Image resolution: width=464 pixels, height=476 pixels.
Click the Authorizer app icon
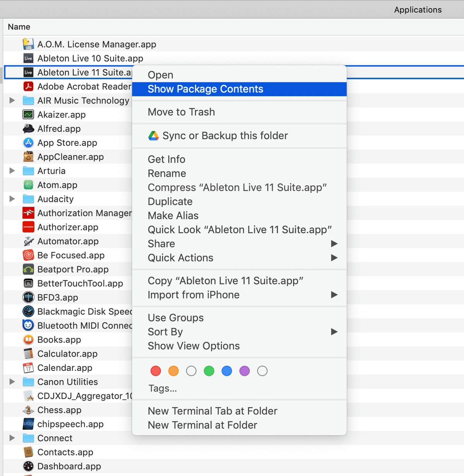point(28,227)
